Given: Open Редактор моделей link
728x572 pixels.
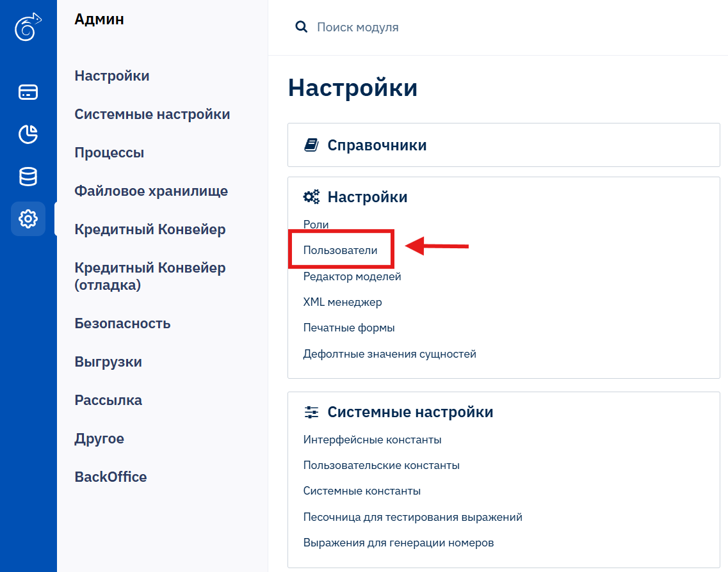Looking at the screenshot, I should pyautogui.click(x=352, y=276).
